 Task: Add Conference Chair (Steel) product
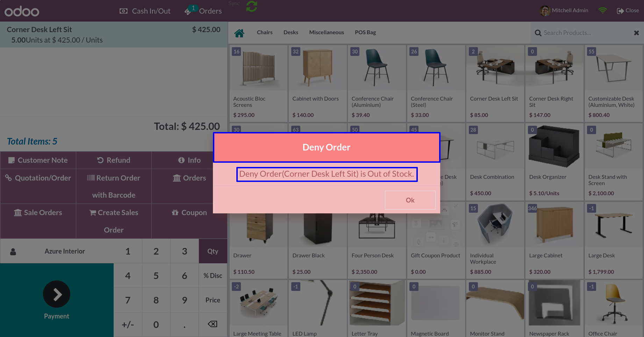(x=436, y=83)
